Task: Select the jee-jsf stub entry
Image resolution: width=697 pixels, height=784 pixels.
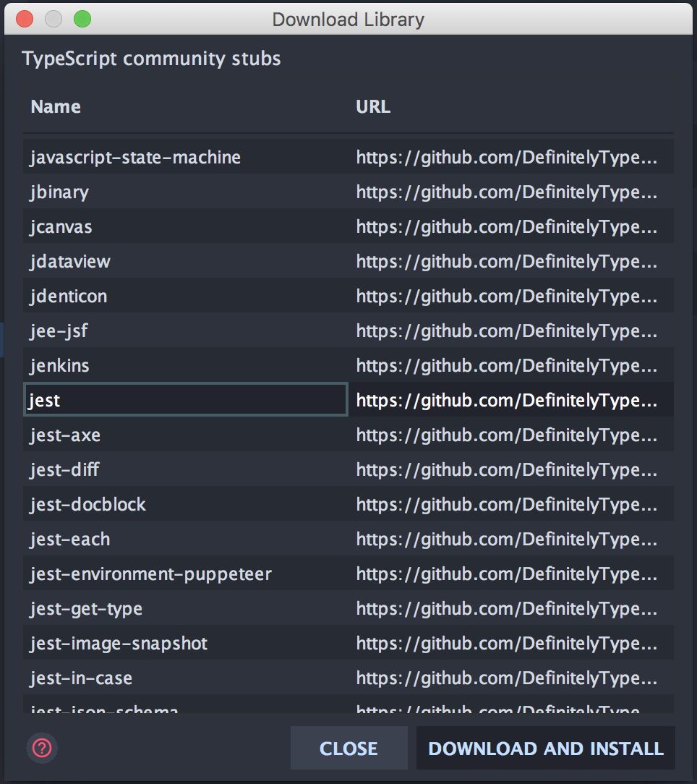Action: pos(59,331)
